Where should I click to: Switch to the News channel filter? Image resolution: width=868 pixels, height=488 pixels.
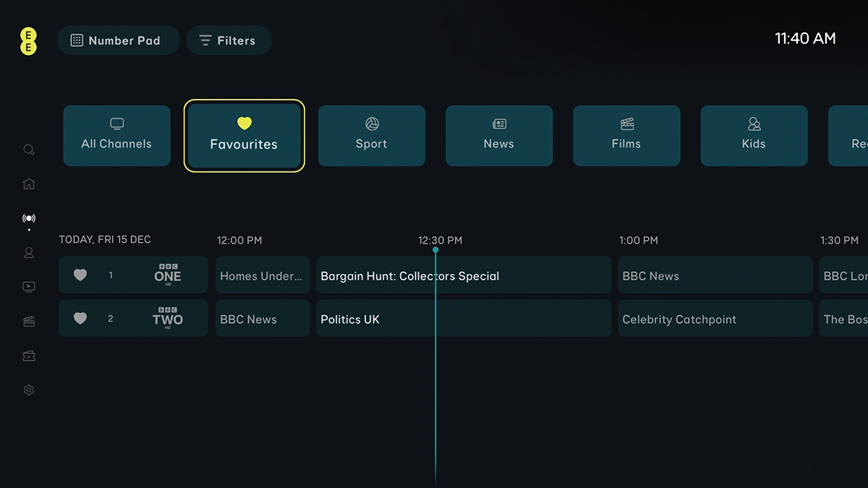[x=498, y=135]
